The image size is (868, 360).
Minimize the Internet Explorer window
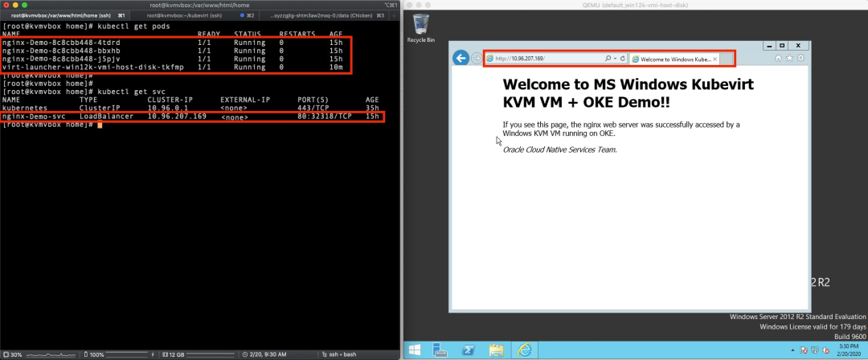point(769,46)
